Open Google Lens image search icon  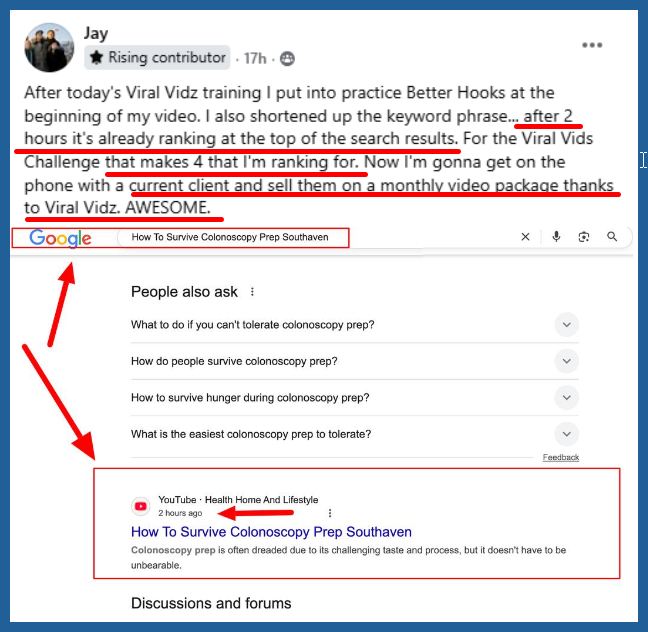584,237
